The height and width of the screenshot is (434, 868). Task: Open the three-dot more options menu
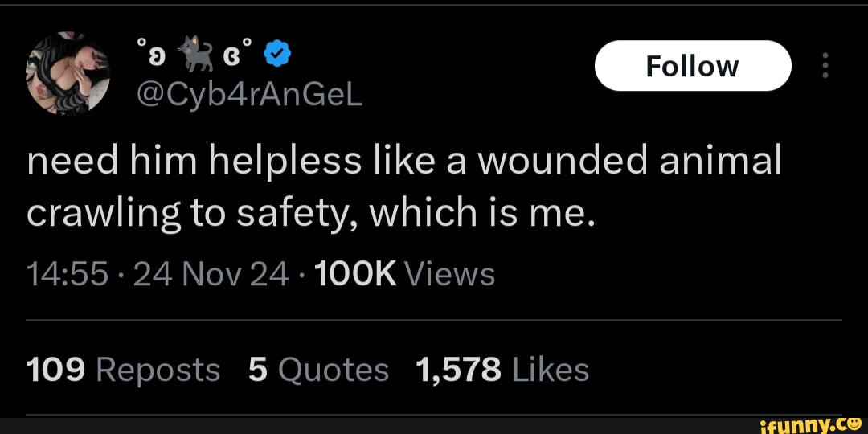[x=824, y=65]
